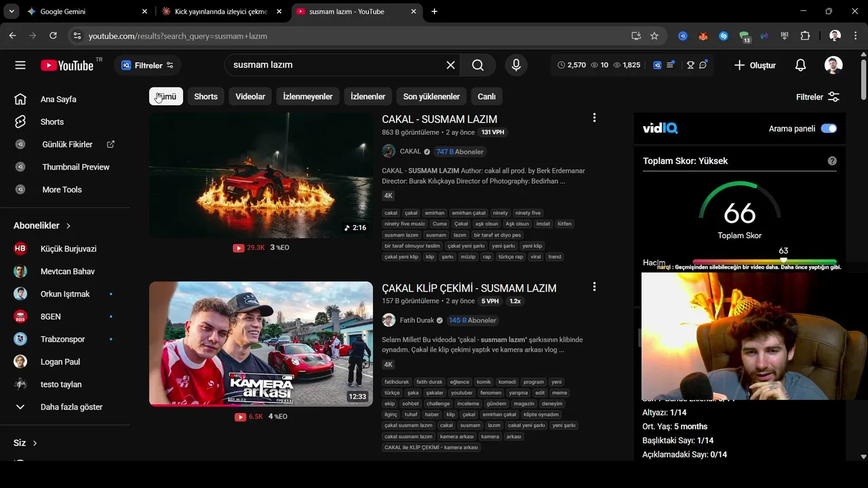This screenshot has width=868, height=488.
Task: Open the YouTube hamburger guide menu
Action: (20, 65)
